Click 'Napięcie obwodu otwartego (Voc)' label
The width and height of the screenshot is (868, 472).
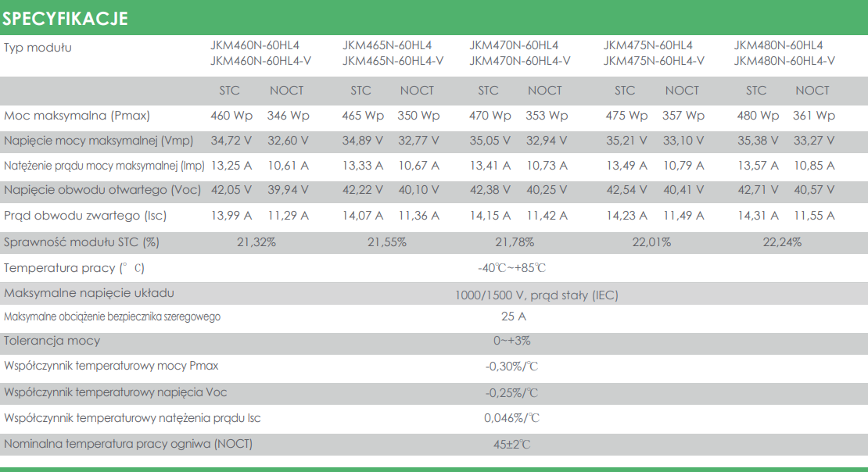point(102,190)
